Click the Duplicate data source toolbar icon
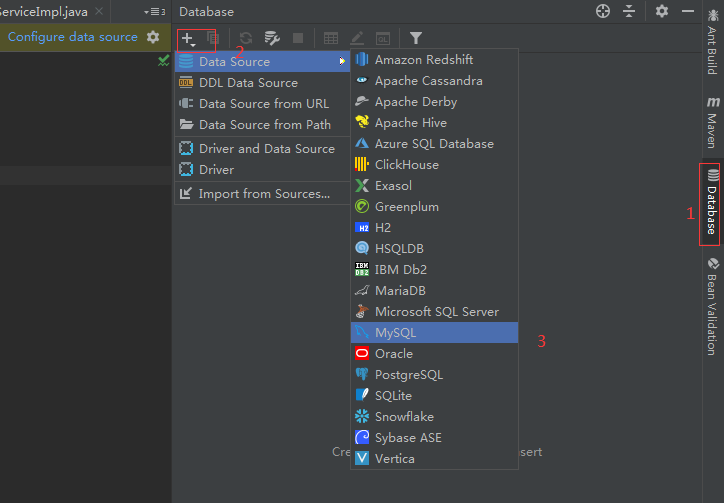 tap(213, 38)
